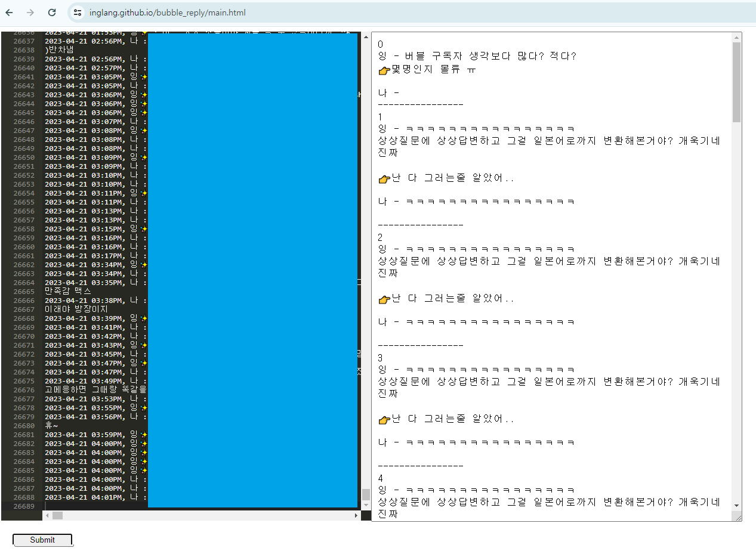Screen dimensions: 756x551
Task: Click the code editor horizontal scrollbar thumb
Action: point(57,515)
